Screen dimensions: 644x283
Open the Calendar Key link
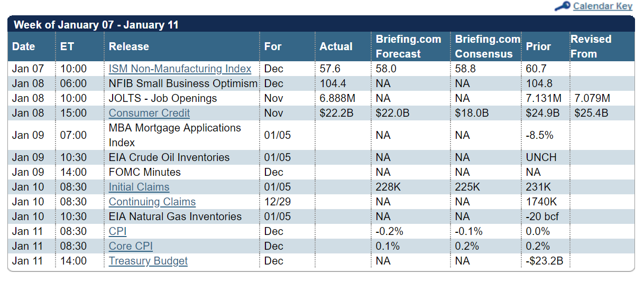pyautogui.click(x=603, y=6)
